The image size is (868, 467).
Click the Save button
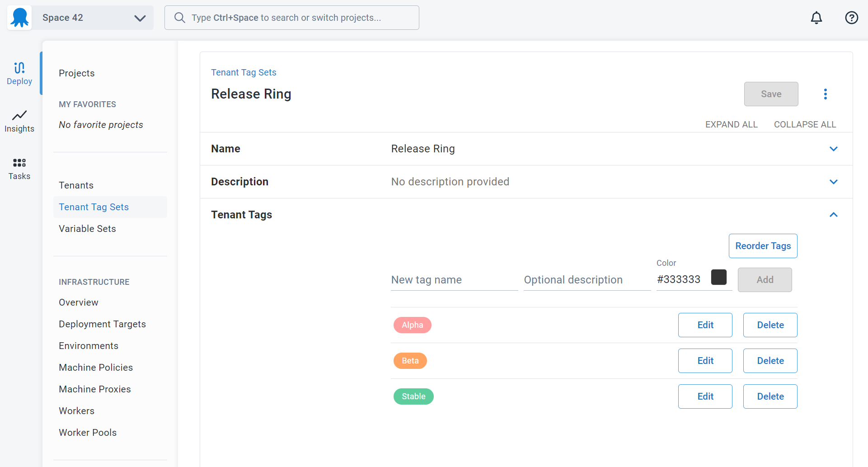pyautogui.click(x=771, y=94)
